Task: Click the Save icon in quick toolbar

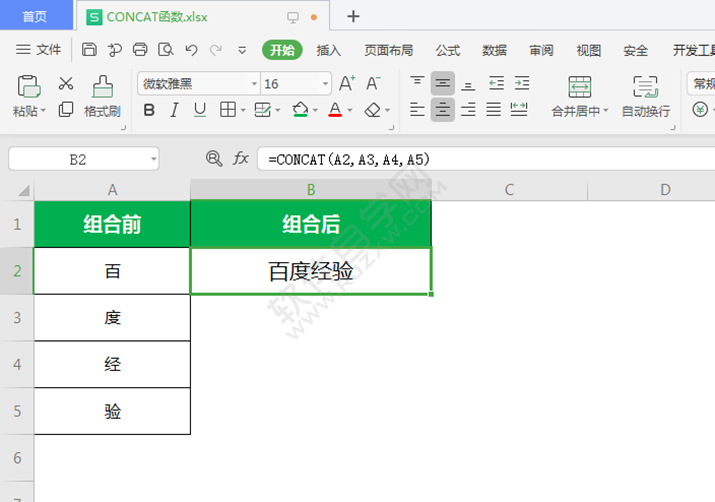Action: (x=89, y=49)
